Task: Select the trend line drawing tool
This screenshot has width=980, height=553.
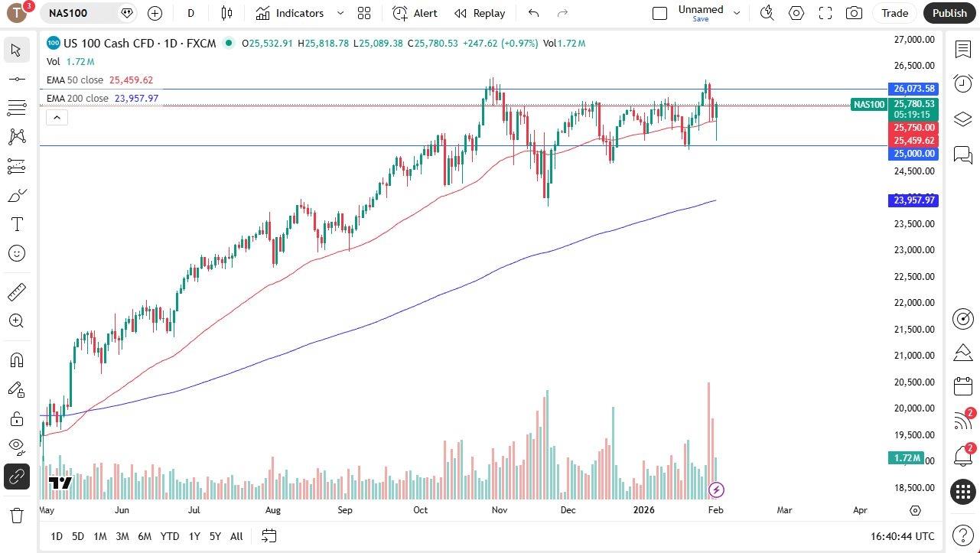Action: (17, 79)
